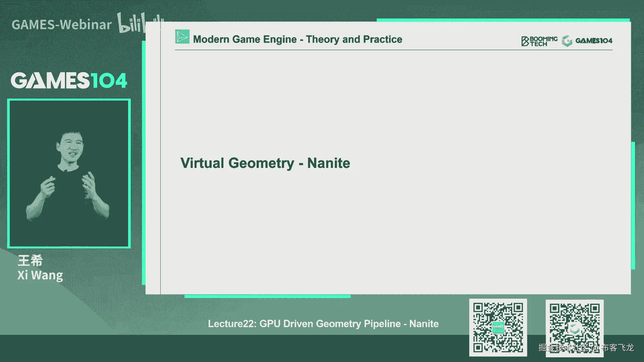Click the Lecture22 GPU Driven Geometry caption
The image size is (644, 362).
[x=323, y=323]
